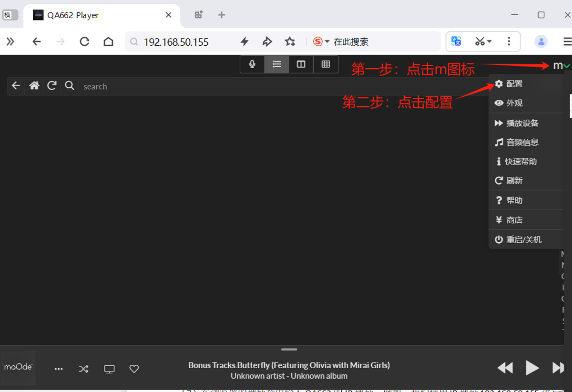
Task: Toggle favorite with the heart icon
Action: click(x=134, y=369)
